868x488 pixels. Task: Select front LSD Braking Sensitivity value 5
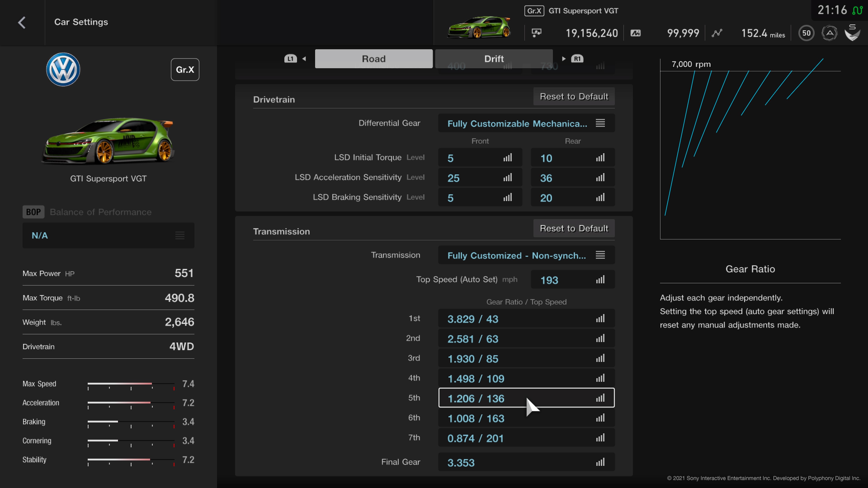480,197
